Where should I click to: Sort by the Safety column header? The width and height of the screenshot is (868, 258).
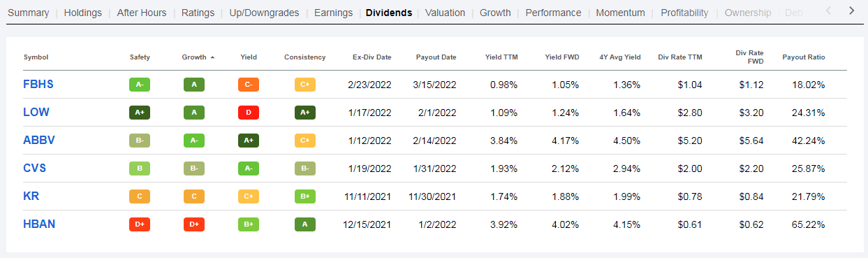pos(140,57)
